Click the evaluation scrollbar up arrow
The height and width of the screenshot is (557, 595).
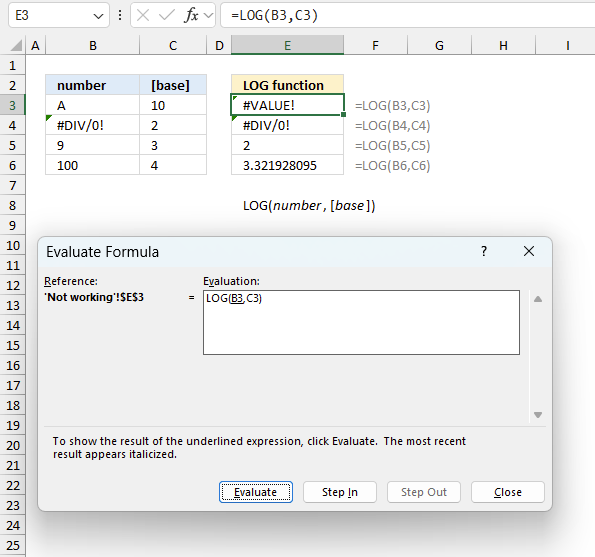[538, 299]
